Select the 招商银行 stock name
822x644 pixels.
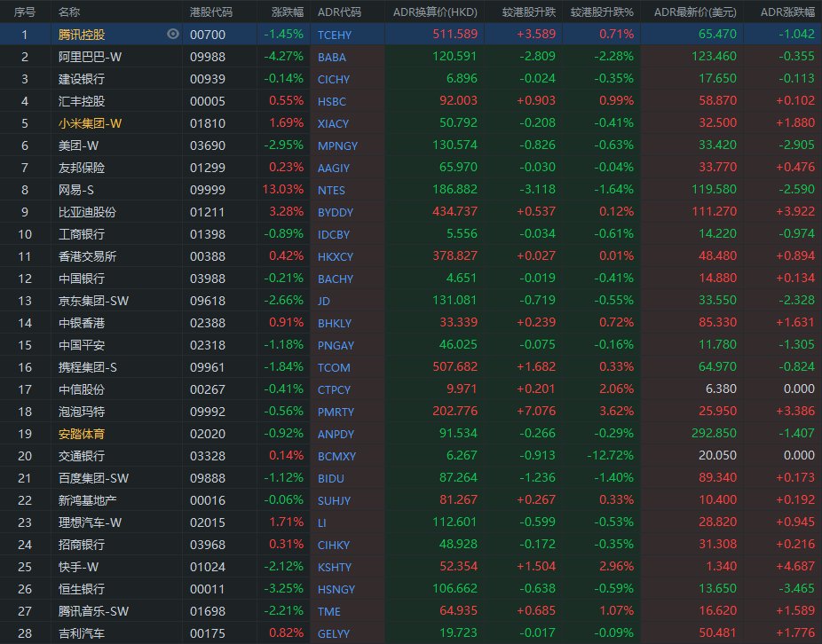click(x=82, y=545)
